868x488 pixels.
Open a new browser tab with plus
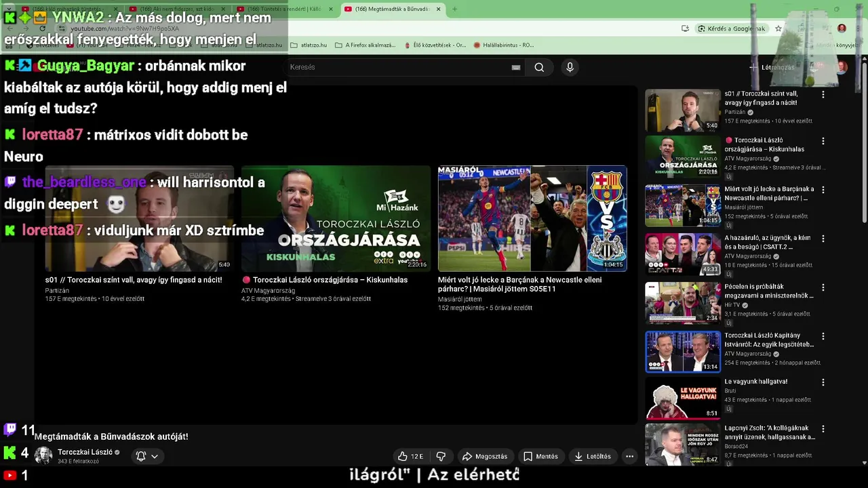(x=454, y=9)
